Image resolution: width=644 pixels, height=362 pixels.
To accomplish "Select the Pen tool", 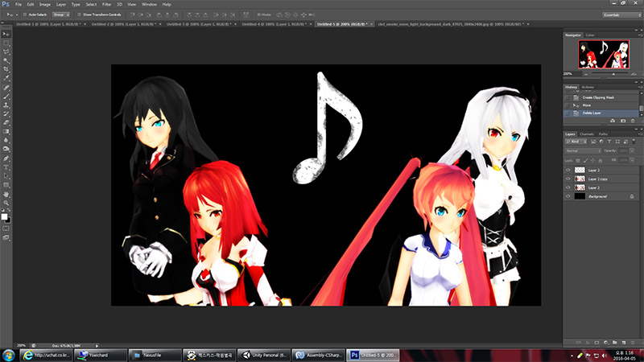I will pyautogui.click(x=6, y=158).
